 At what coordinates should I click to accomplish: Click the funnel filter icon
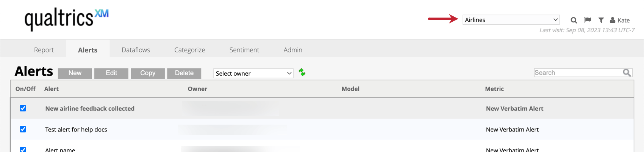pyautogui.click(x=601, y=20)
